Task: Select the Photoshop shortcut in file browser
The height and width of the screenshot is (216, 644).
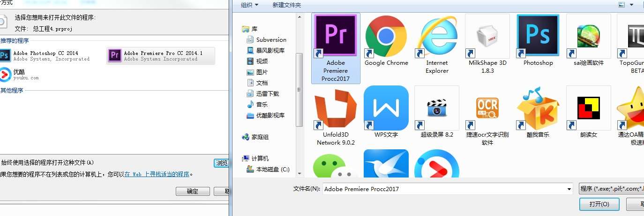Action: [x=538, y=40]
